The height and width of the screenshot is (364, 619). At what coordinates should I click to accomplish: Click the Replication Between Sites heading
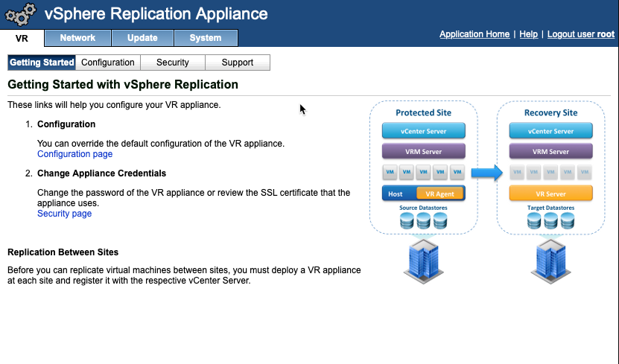[63, 252]
